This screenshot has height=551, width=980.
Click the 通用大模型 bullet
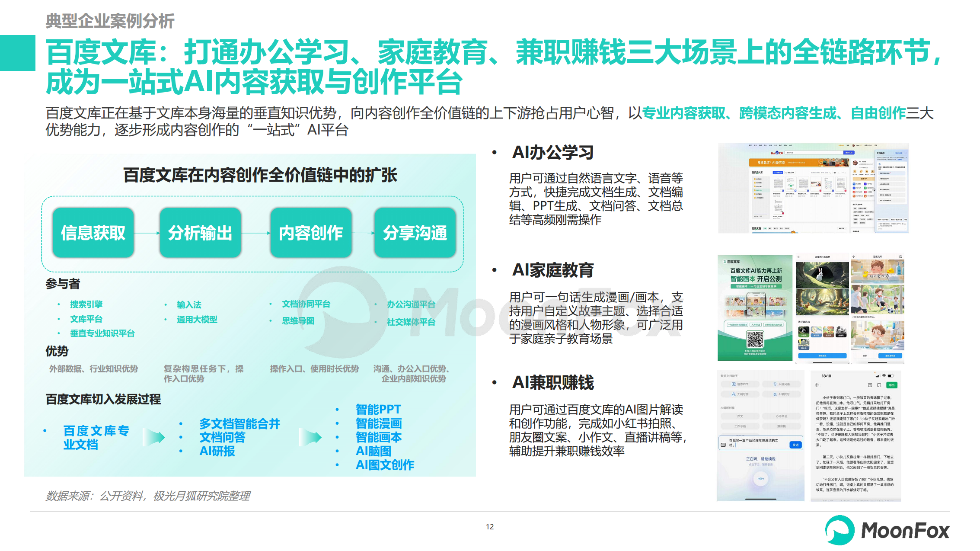tap(197, 319)
